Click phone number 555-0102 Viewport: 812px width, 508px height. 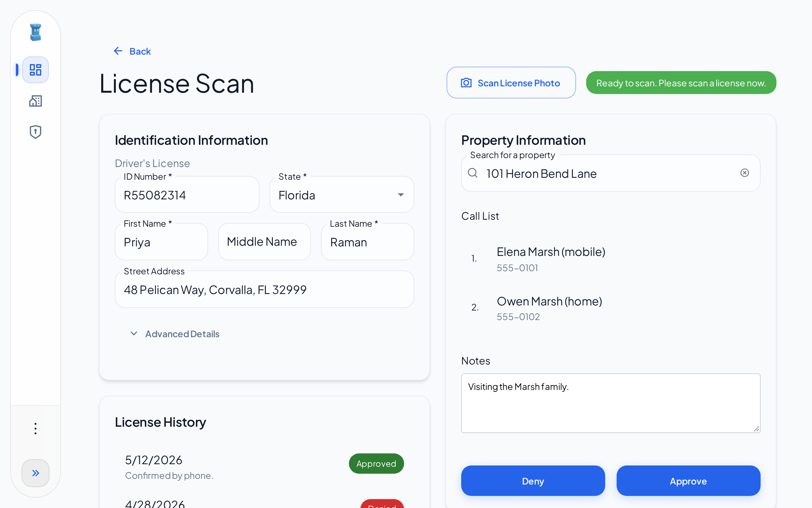(x=518, y=317)
